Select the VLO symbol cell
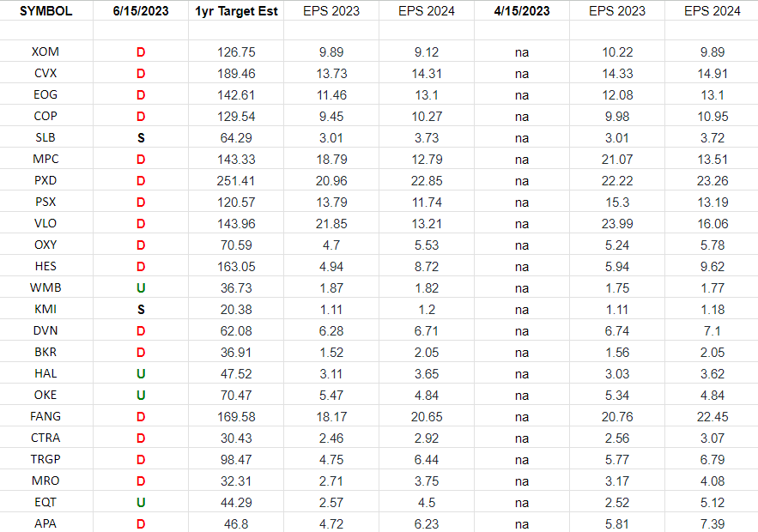This screenshot has width=758, height=532. pyautogui.click(x=45, y=223)
